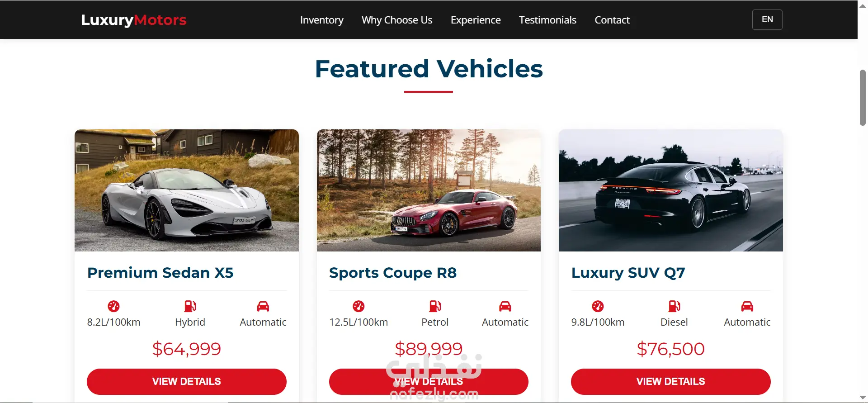Open the Inventory menu item

322,20
